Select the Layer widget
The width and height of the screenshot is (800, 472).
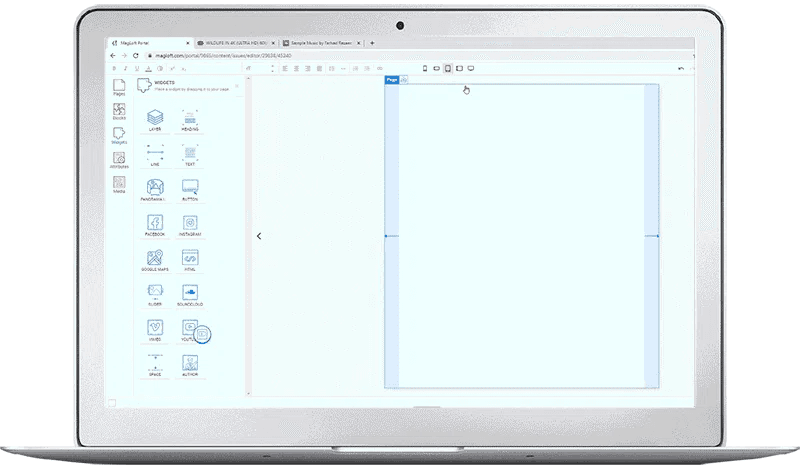pos(154,119)
